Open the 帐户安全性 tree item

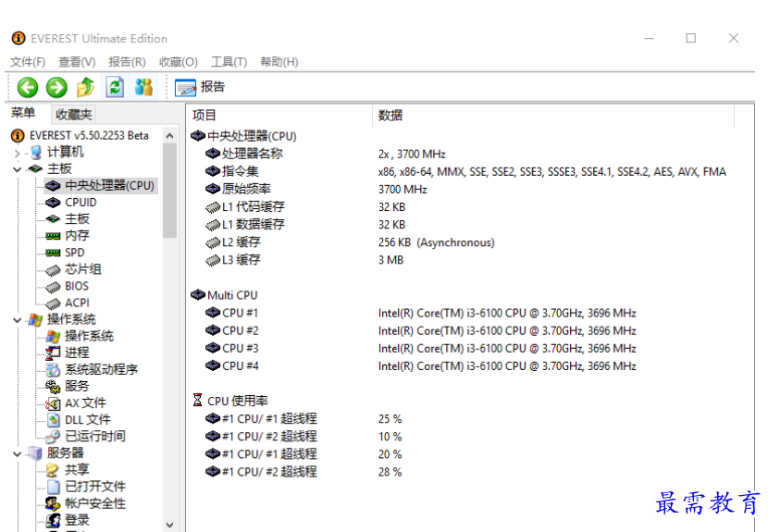coord(86,503)
